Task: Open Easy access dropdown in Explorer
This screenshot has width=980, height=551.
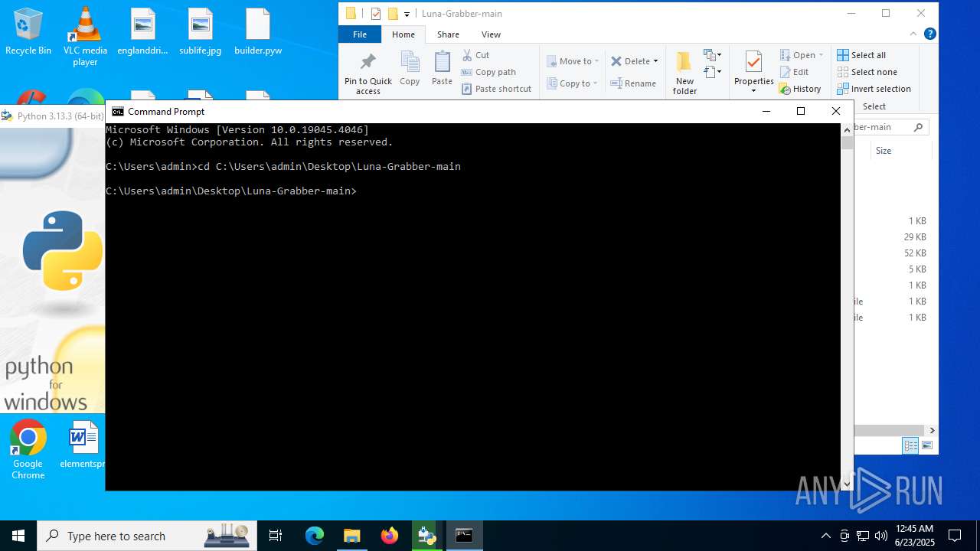Action: coord(713,72)
